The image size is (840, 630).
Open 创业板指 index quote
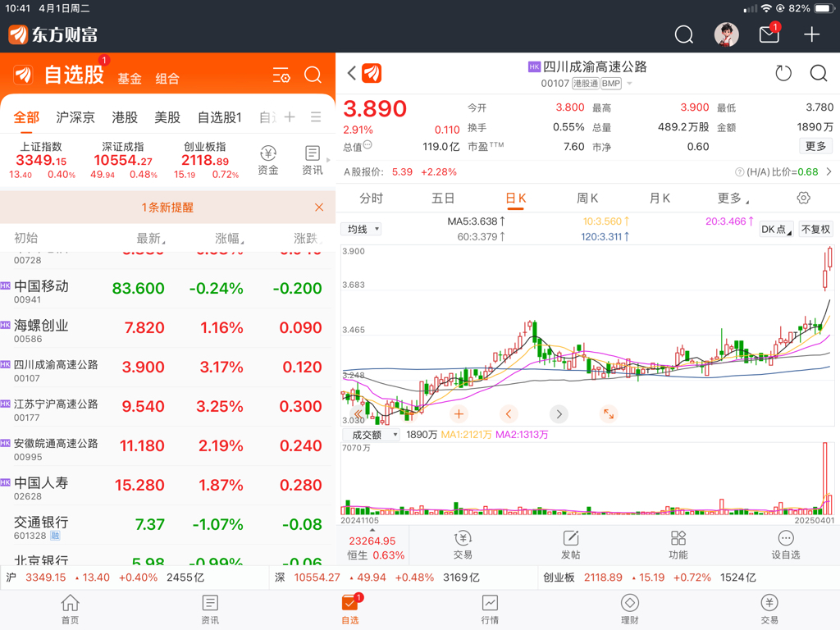pos(205,160)
